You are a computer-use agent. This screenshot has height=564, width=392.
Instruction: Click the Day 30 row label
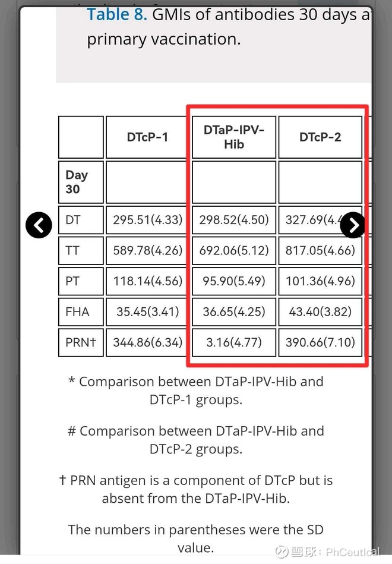[x=81, y=182]
